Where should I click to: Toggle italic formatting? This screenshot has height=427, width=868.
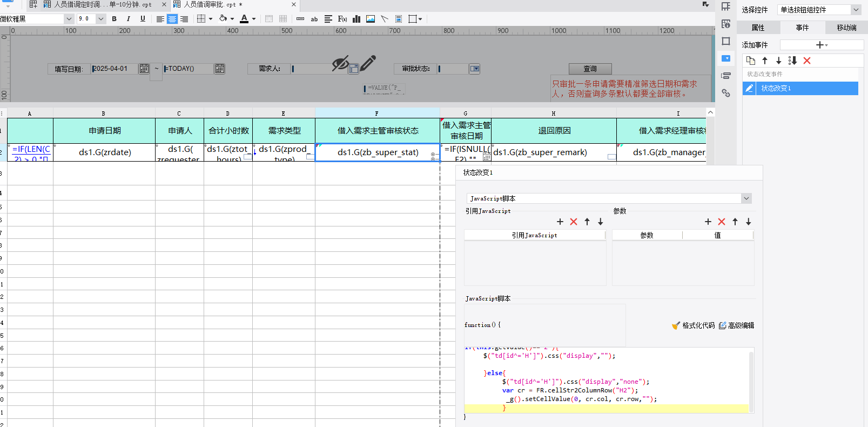128,19
